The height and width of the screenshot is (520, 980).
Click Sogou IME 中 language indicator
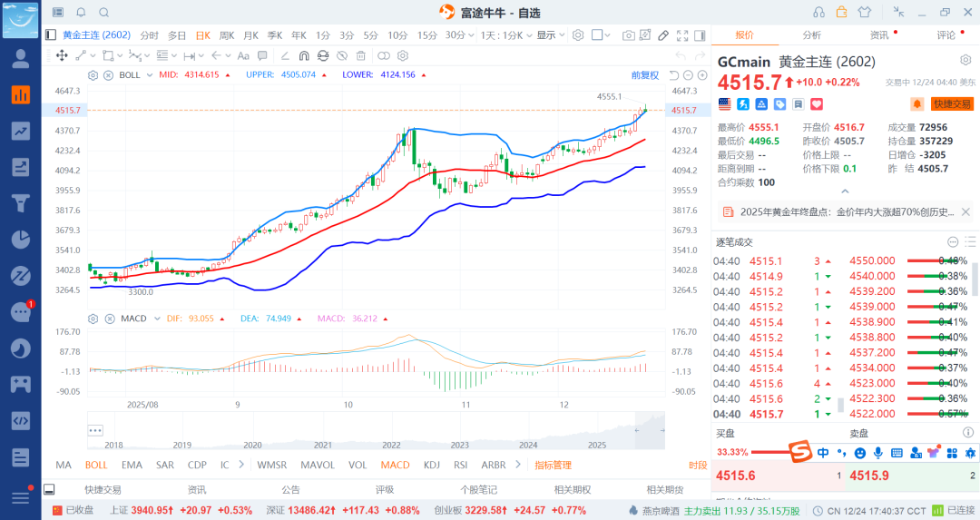click(823, 453)
